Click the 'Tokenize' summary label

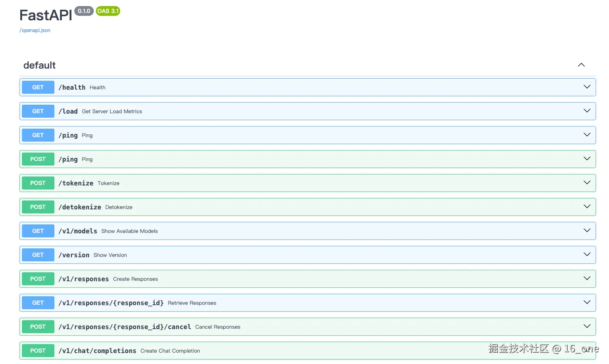[108, 183]
